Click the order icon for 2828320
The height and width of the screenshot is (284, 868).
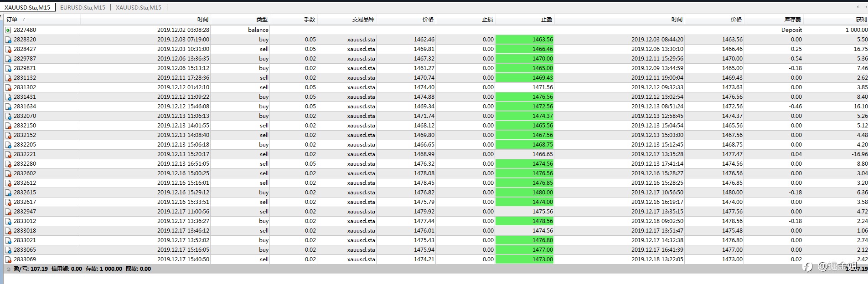[x=8, y=40]
